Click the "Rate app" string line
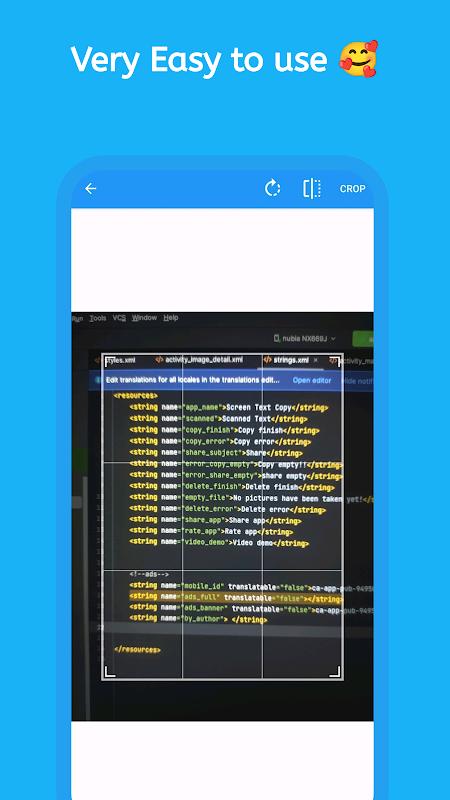 click(x=211, y=532)
